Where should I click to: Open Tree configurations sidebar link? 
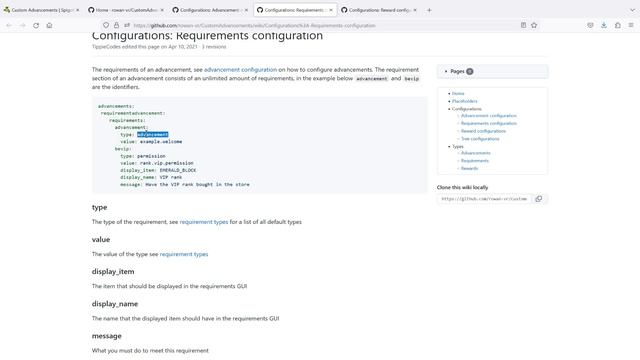pyautogui.click(x=480, y=139)
